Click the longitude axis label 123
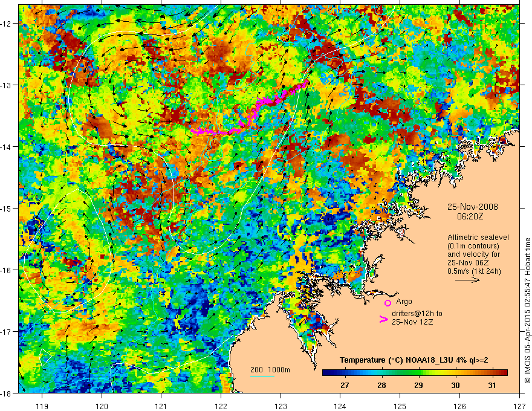Screen dimensions: 532x411 click(x=281, y=406)
